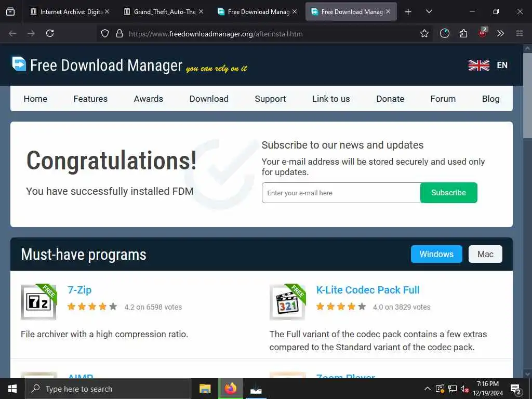Open the tracking protection shield icon
The width and height of the screenshot is (532, 399).
click(105, 33)
